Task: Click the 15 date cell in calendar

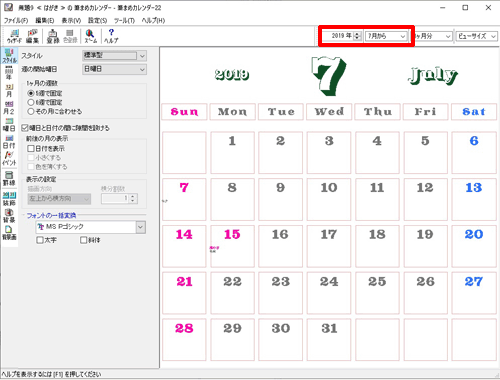Action: [x=232, y=246]
